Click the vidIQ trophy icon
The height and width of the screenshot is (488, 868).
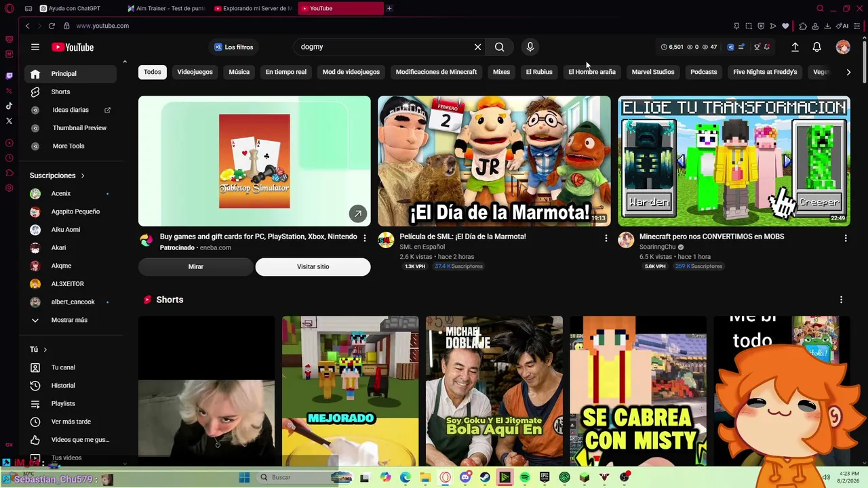tap(757, 47)
